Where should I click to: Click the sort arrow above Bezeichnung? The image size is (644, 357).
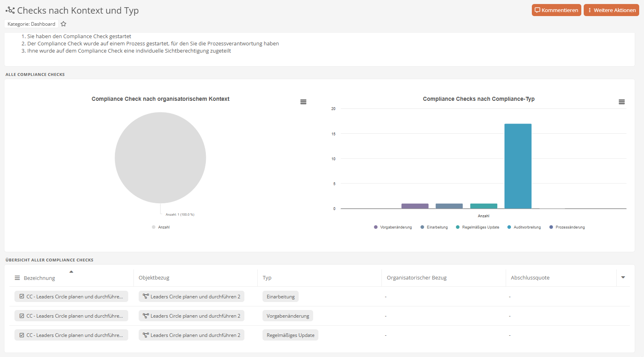pyautogui.click(x=71, y=272)
